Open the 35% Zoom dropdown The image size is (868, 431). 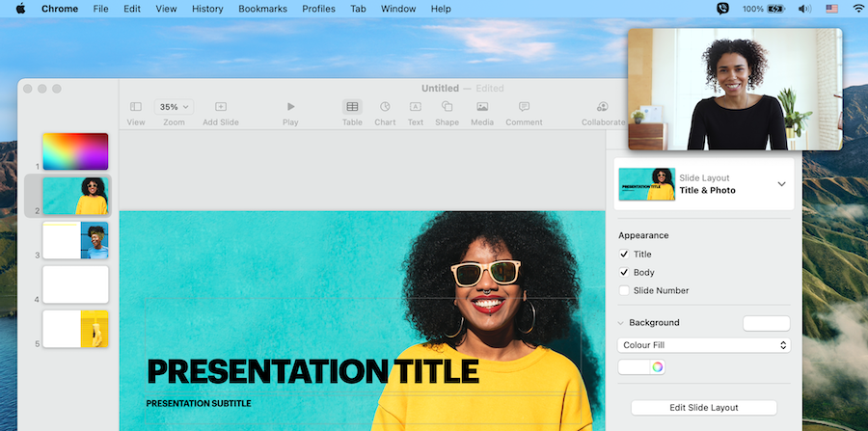point(174,107)
